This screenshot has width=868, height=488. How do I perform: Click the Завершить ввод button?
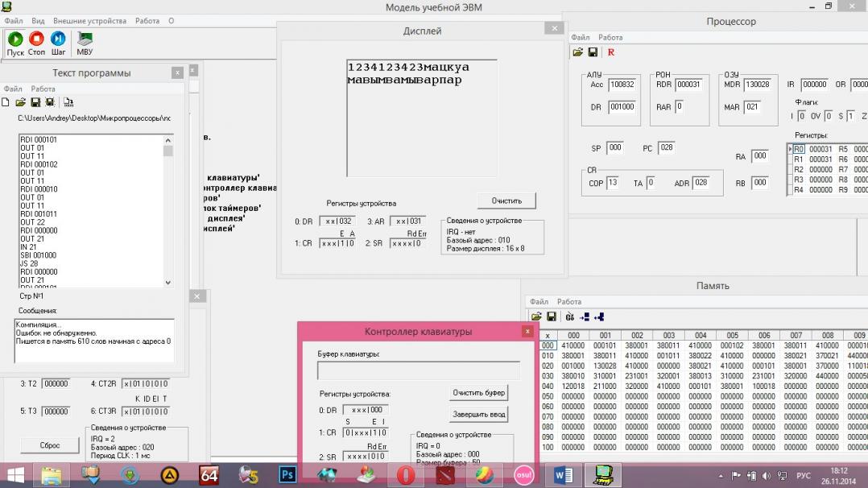478,415
